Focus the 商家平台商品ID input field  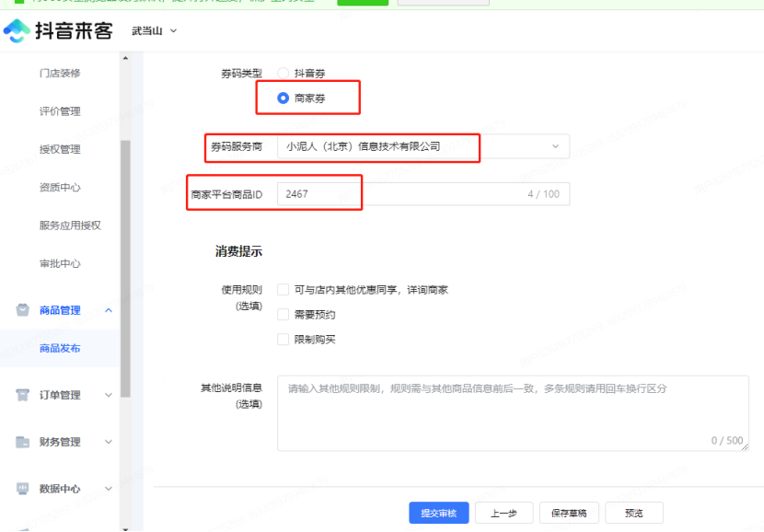[400, 193]
